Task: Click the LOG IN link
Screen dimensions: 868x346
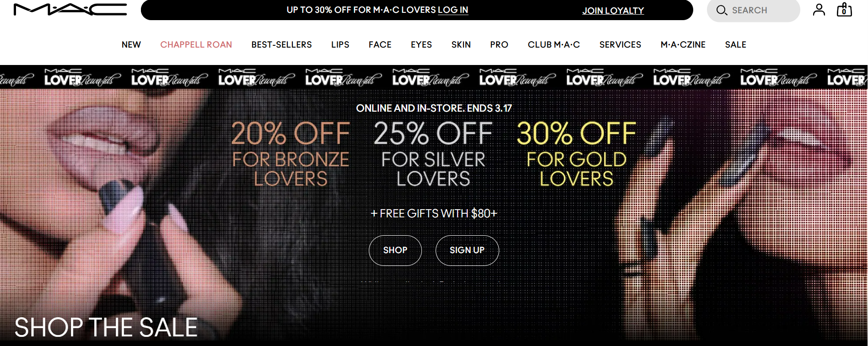Action: coord(453,10)
